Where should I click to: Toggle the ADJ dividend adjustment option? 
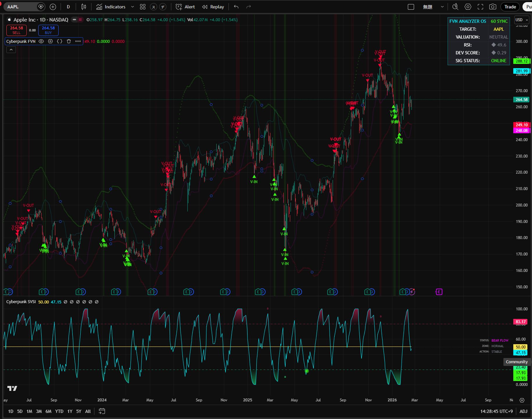[523, 411]
